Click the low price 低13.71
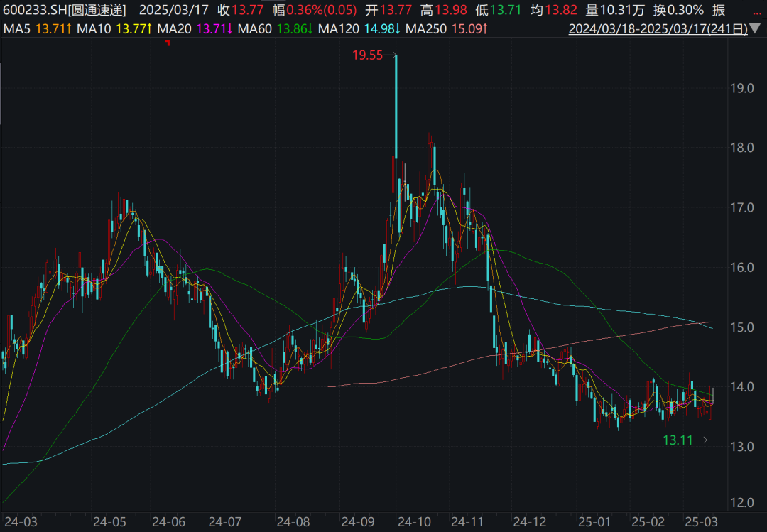 pos(499,10)
